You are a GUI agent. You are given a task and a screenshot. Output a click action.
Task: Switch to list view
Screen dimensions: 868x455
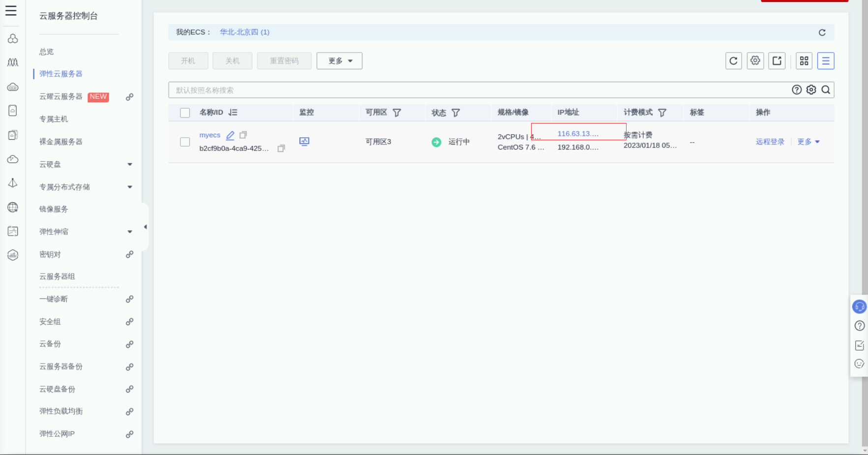click(x=826, y=61)
